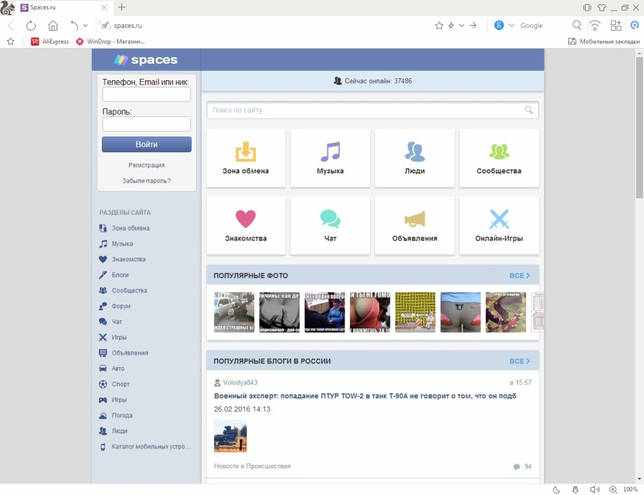Click the search magnifier in site search
Screen dimensions: 644x495
click(529, 110)
